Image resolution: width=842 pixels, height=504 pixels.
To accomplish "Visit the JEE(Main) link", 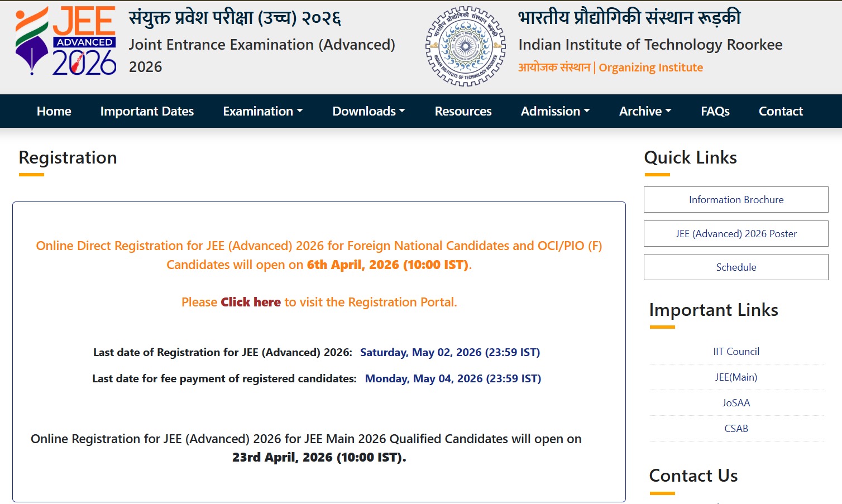I will tap(736, 377).
